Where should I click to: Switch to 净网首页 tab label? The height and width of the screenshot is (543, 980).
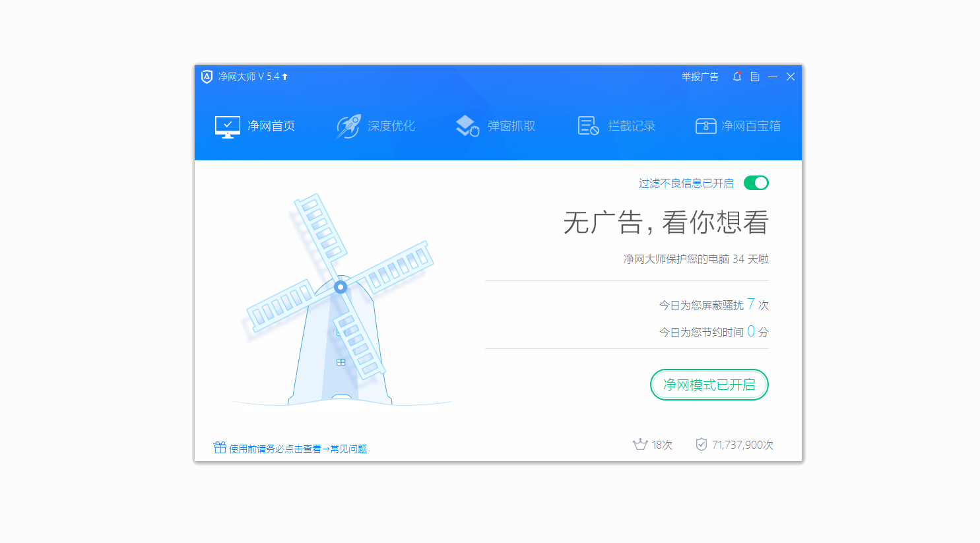tap(271, 126)
